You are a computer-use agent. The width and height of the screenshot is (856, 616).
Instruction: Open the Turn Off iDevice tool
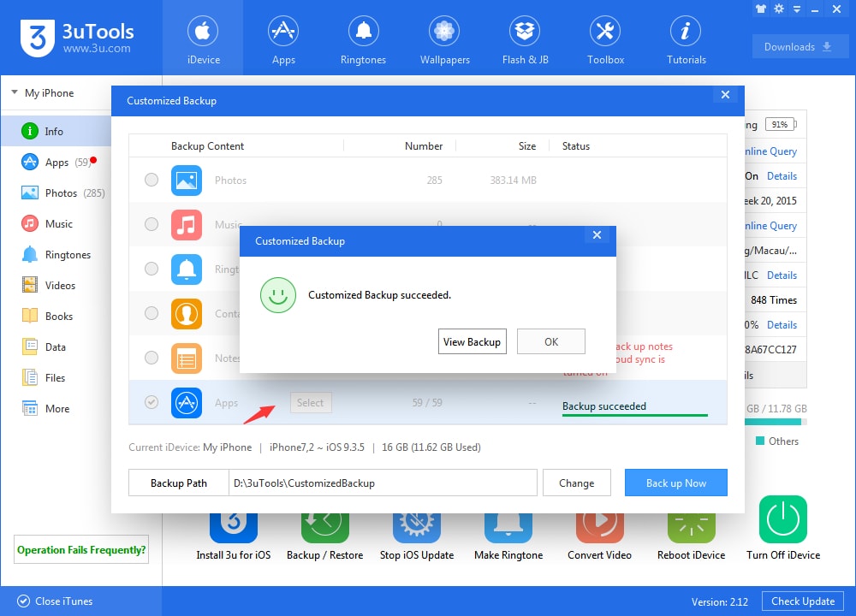783,528
